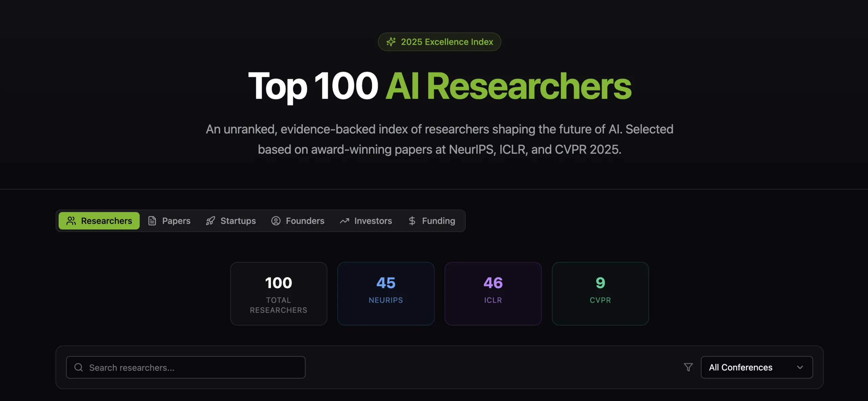Click the user circle icon next to Founders
This screenshot has width=868, height=401.
pyautogui.click(x=276, y=221)
